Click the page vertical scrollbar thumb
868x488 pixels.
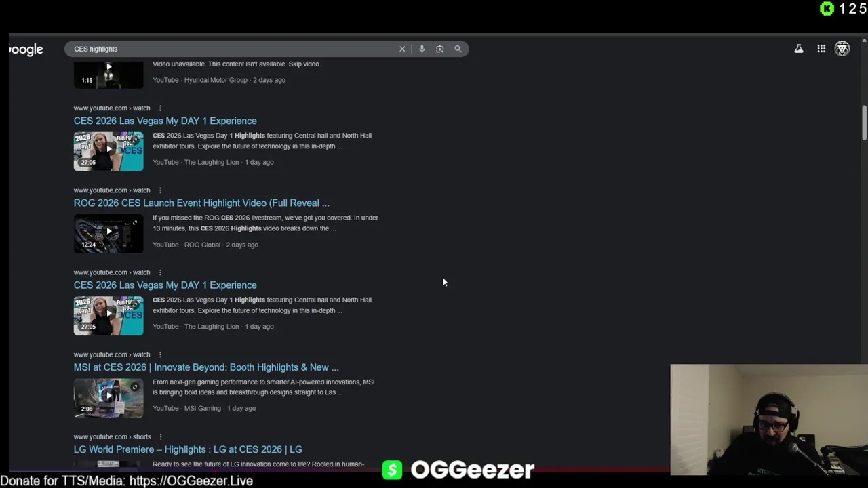point(864,122)
